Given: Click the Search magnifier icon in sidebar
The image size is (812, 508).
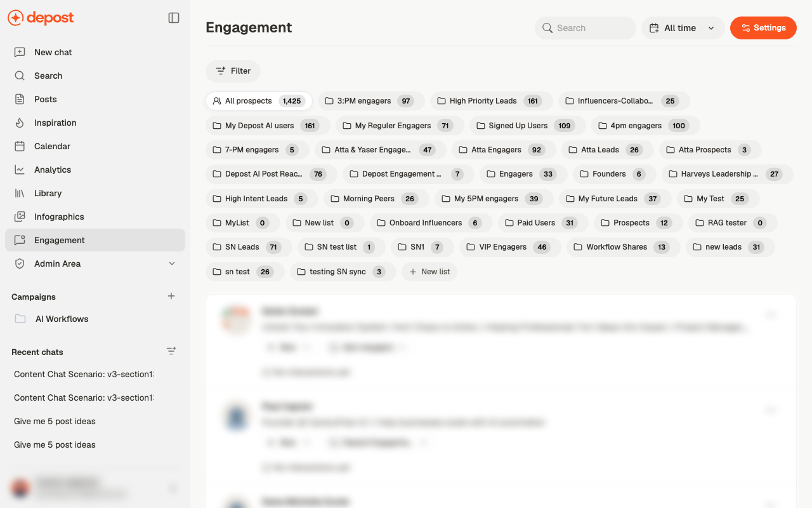Looking at the screenshot, I should point(20,76).
